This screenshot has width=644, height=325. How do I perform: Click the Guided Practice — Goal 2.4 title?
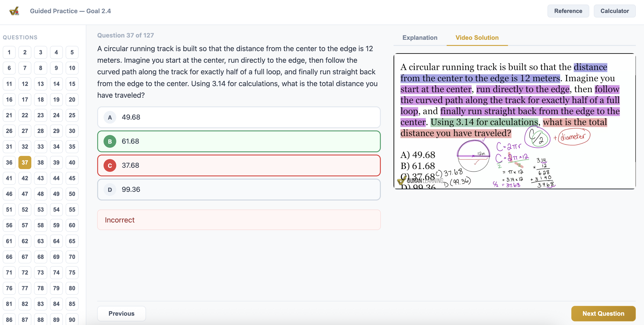point(70,11)
